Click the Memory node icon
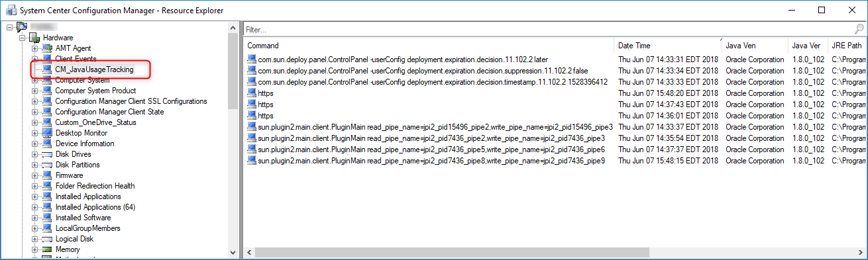This screenshot has height=260, width=868. click(x=47, y=249)
